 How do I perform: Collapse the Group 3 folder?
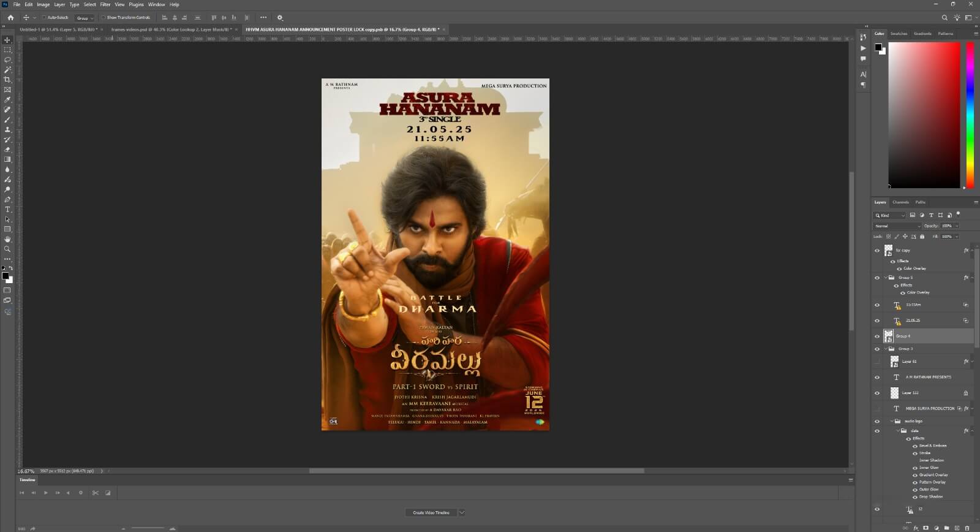coord(886,349)
